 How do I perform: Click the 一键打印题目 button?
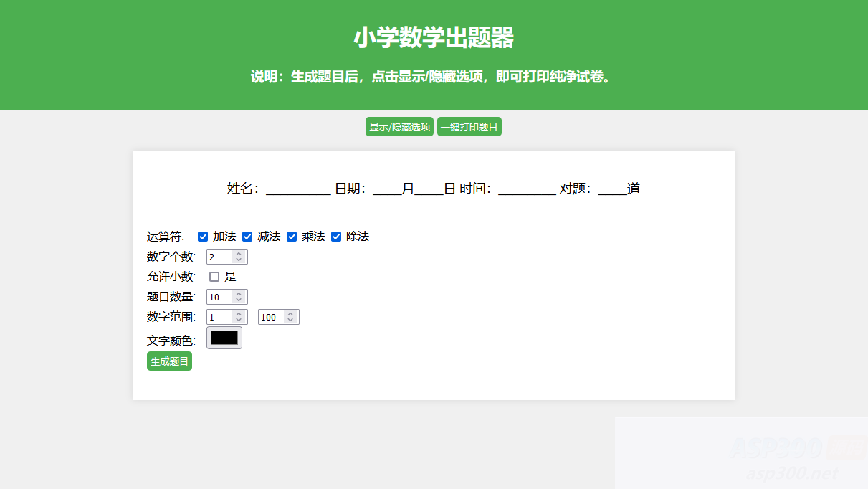click(469, 126)
